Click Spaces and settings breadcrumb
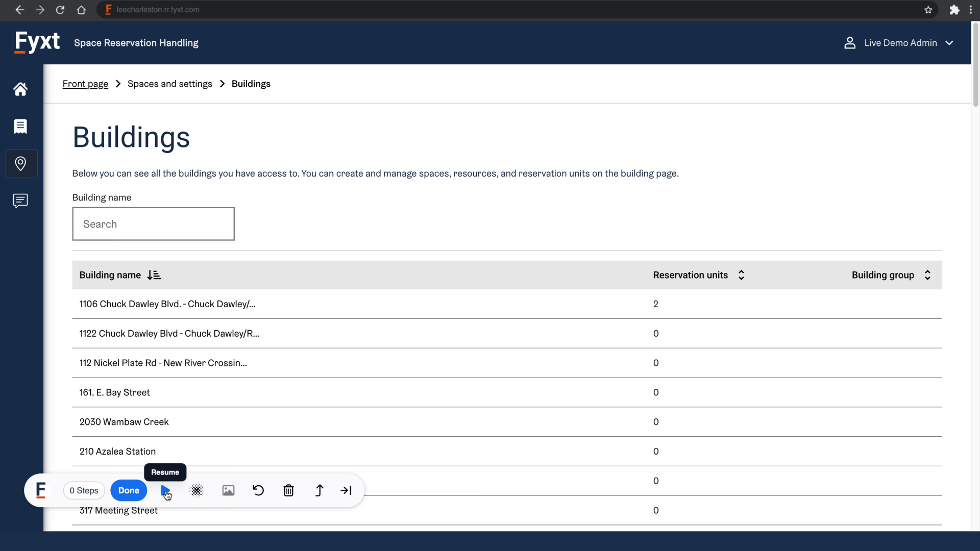Image resolution: width=980 pixels, height=551 pixels. click(169, 84)
